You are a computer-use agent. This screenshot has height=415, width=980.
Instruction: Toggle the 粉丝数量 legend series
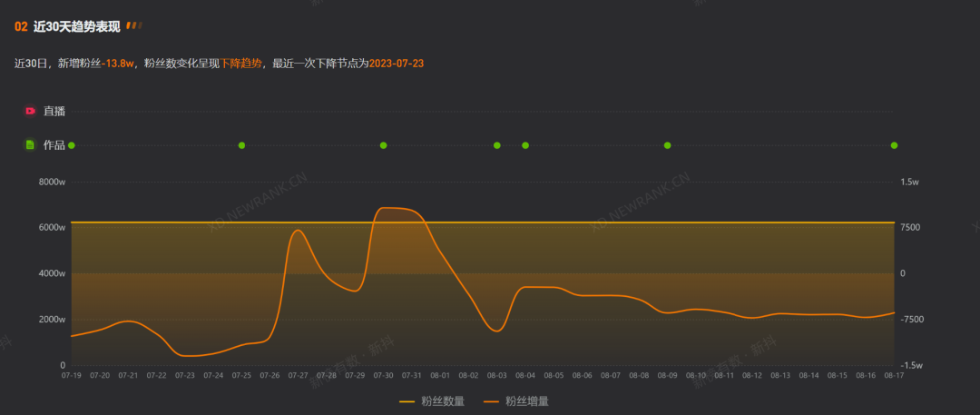pos(432,401)
